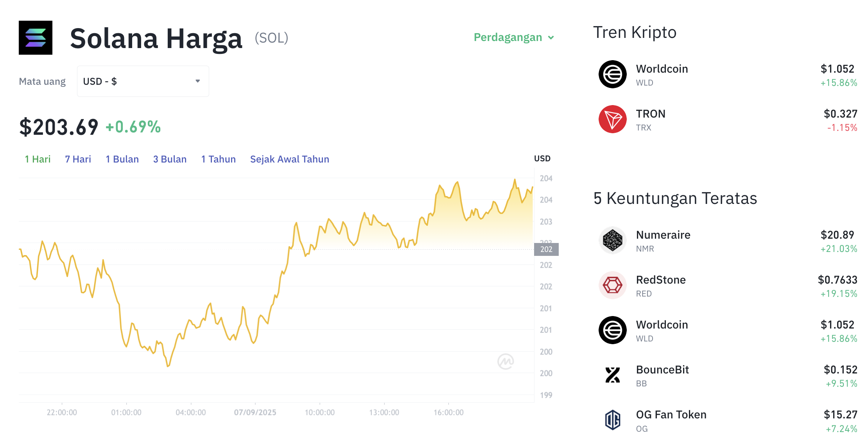Switch to the 7 Hari chart range
This screenshot has width=868, height=443.
(78, 159)
